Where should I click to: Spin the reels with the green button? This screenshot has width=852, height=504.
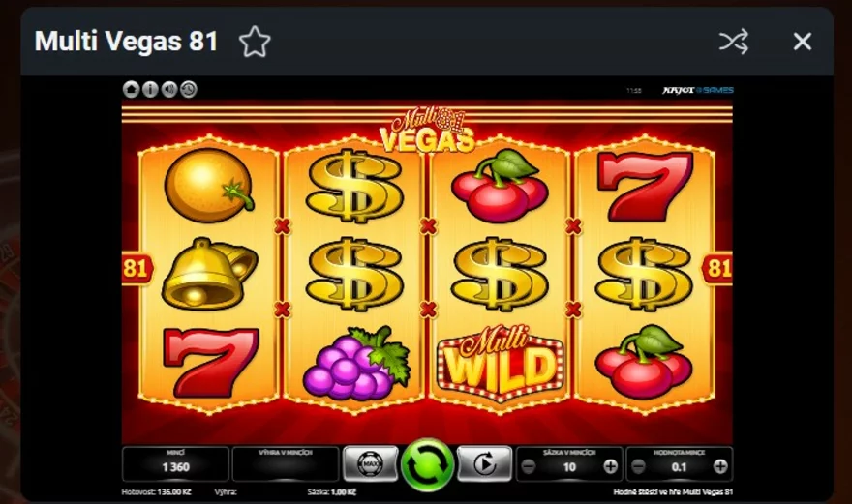[x=427, y=465]
